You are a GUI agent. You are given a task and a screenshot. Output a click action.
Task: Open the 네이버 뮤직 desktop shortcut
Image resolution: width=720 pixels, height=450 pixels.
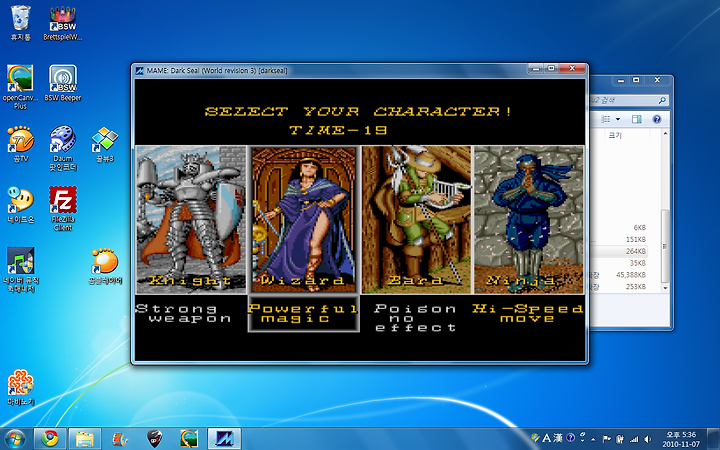click(20, 270)
